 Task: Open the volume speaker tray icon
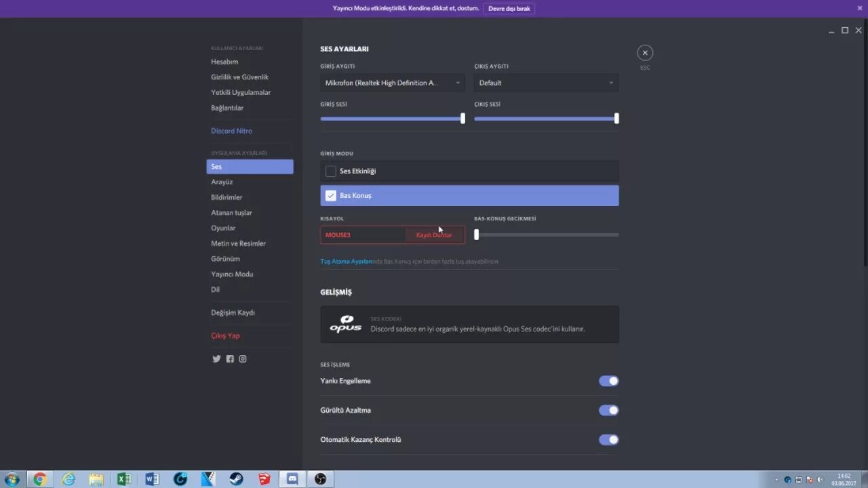click(x=821, y=480)
